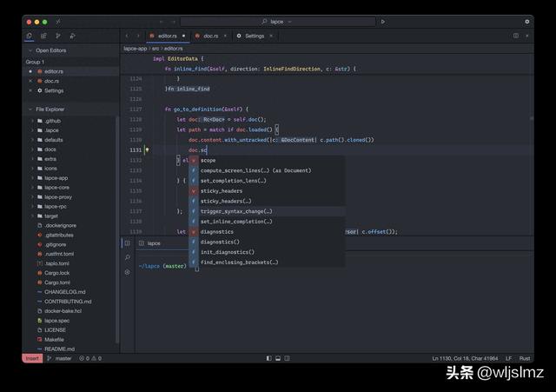Select 'scope' completion suggestion
This screenshot has height=392, width=556.
tap(267, 160)
